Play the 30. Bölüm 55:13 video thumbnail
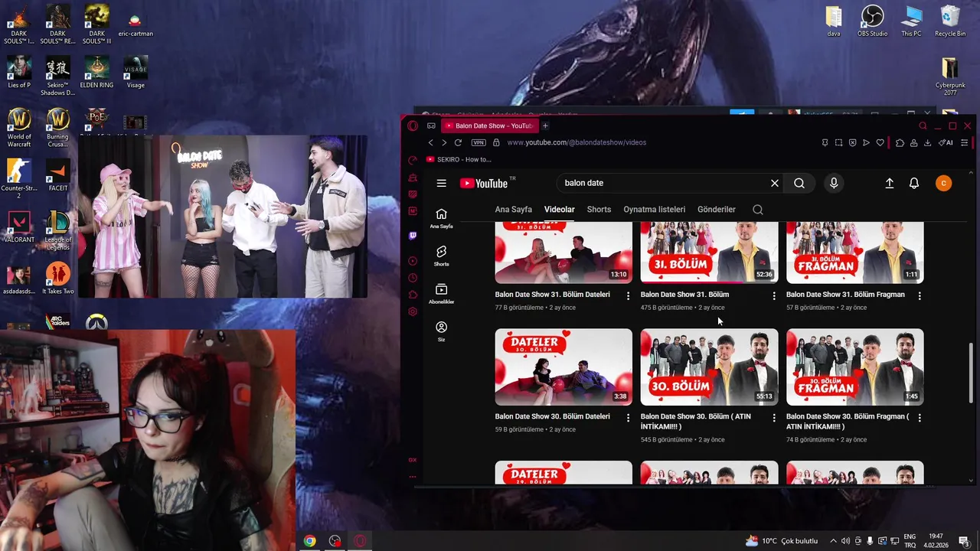This screenshot has height=551, width=980. tap(709, 367)
